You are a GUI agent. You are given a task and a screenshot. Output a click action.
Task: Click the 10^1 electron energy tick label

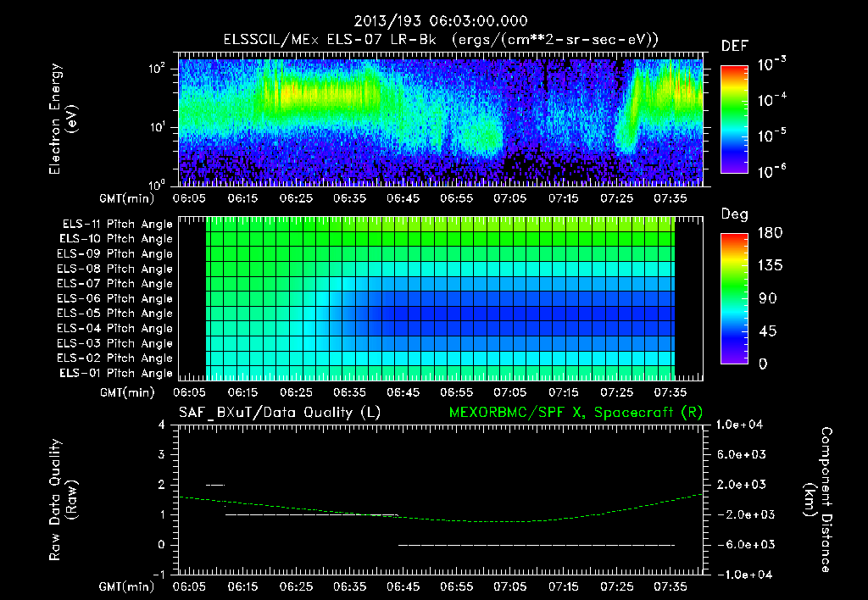pos(157,127)
